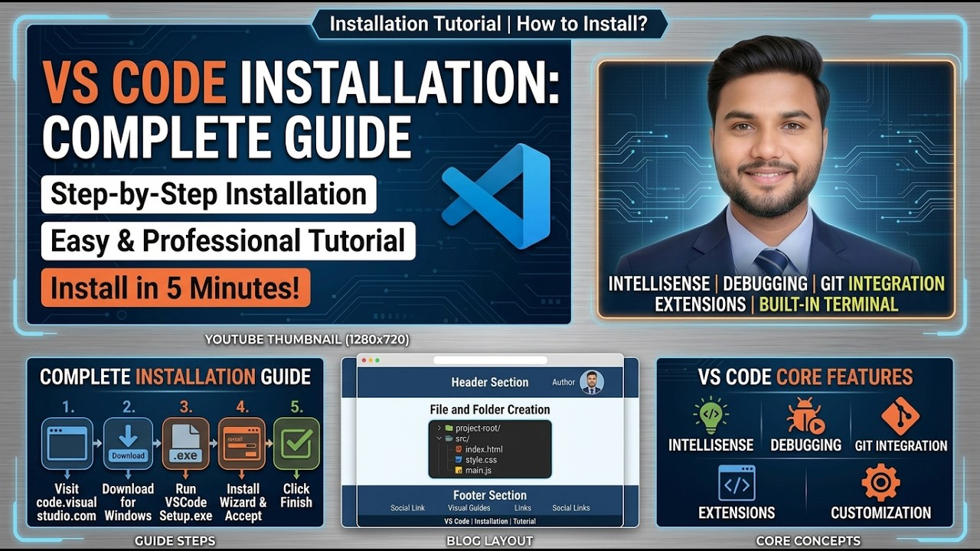The height and width of the screenshot is (551, 980).
Task: Open the Social Links footer link
Action: click(x=571, y=507)
